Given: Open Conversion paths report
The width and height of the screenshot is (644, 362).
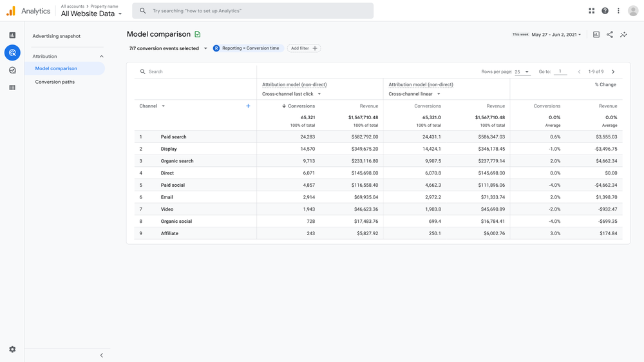Looking at the screenshot, I should pos(55,82).
